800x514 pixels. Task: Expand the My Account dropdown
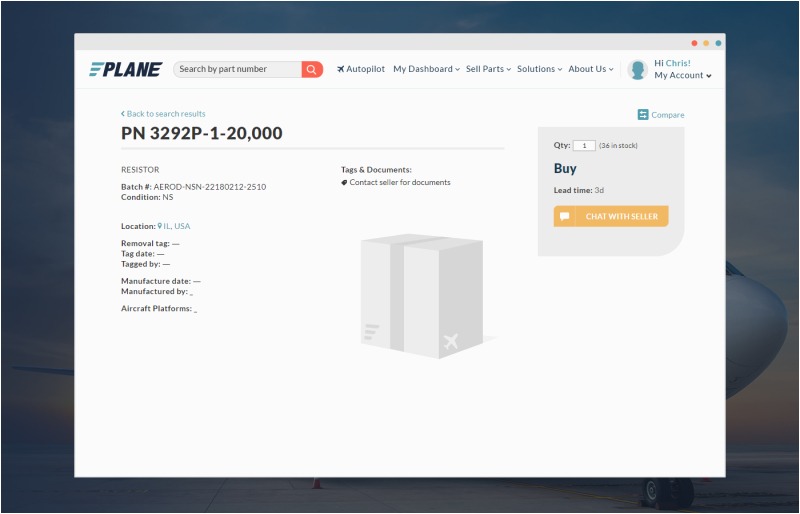(x=683, y=76)
